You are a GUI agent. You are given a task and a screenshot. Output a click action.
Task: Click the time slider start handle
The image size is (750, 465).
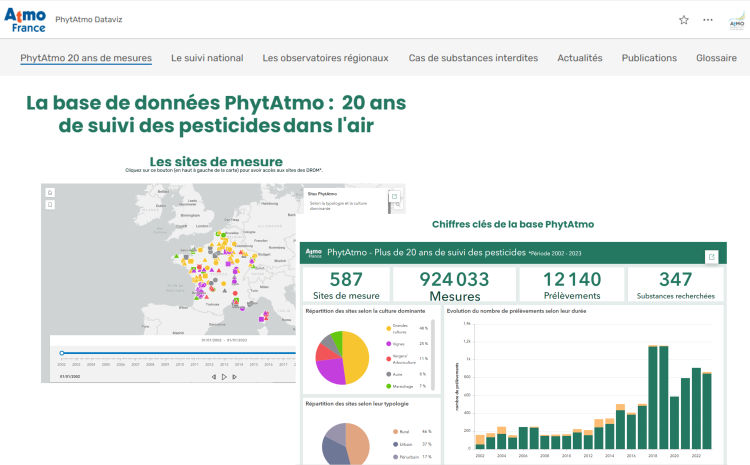point(62,353)
